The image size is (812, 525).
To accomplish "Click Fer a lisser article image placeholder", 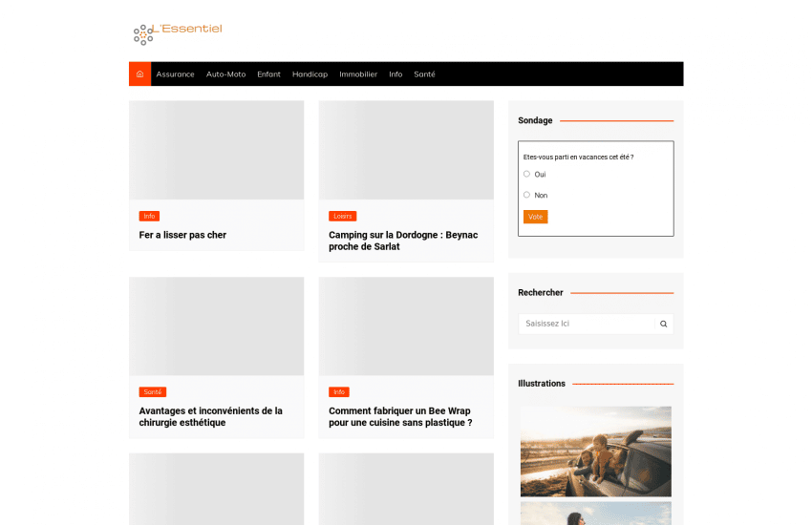I will (217, 150).
